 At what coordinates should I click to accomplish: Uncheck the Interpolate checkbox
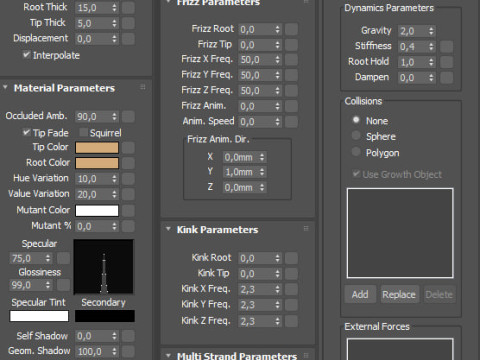point(26,55)
